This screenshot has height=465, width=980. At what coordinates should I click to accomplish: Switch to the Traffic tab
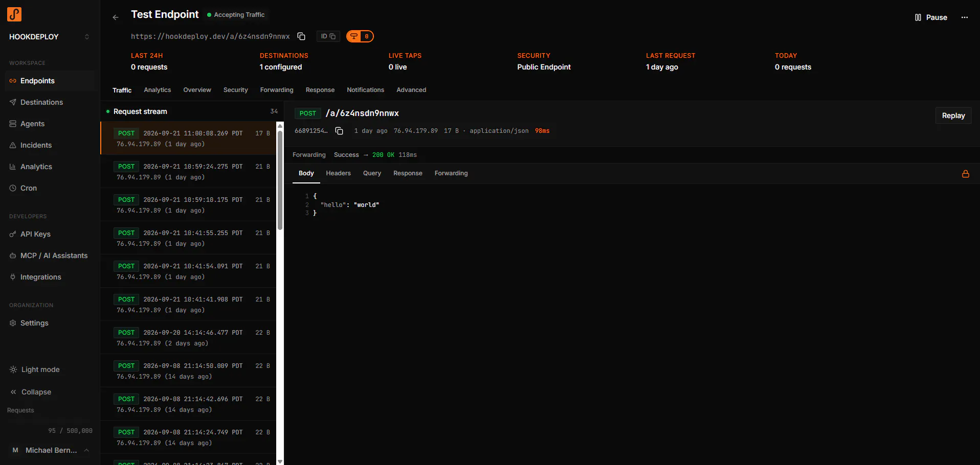click(122, 90)
